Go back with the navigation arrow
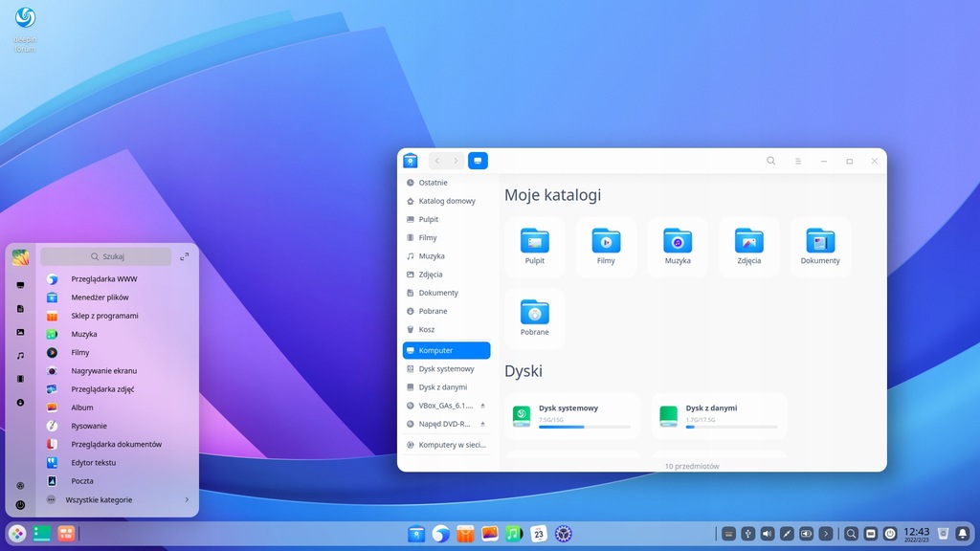 437,161
